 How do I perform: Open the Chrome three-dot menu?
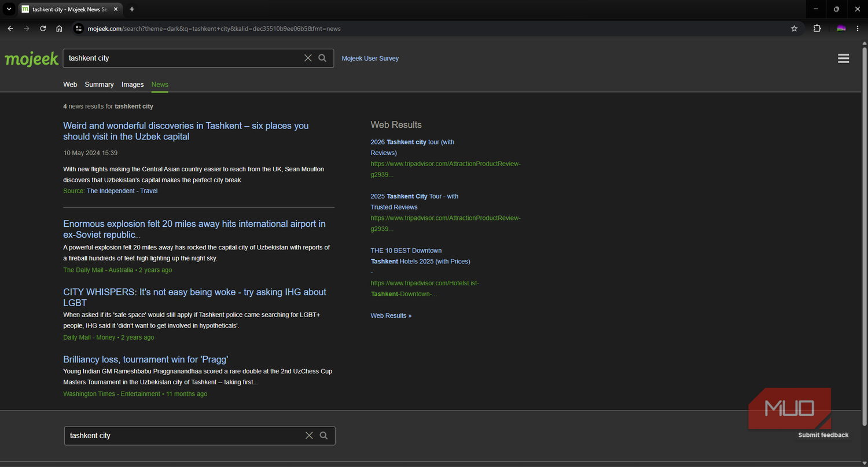click(x=858, y=28)
